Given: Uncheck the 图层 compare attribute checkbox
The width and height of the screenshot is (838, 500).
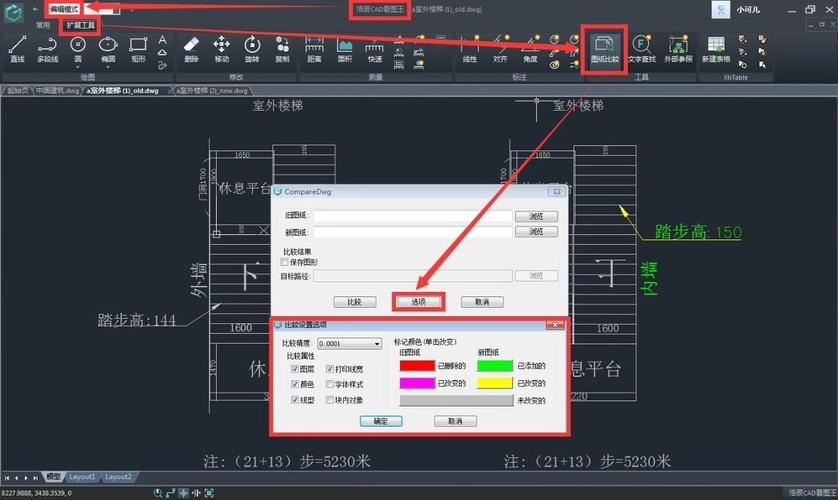Looking at the screenshot, I should coord(294,369).
